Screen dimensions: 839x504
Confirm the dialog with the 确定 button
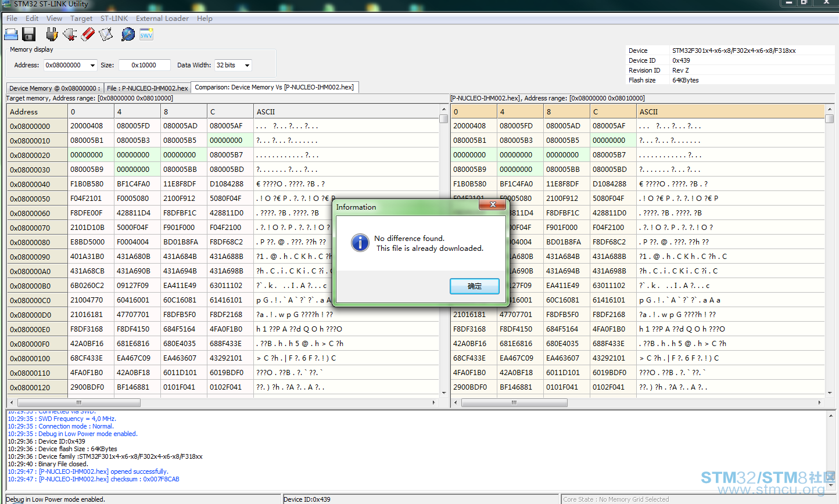(475, 286)
